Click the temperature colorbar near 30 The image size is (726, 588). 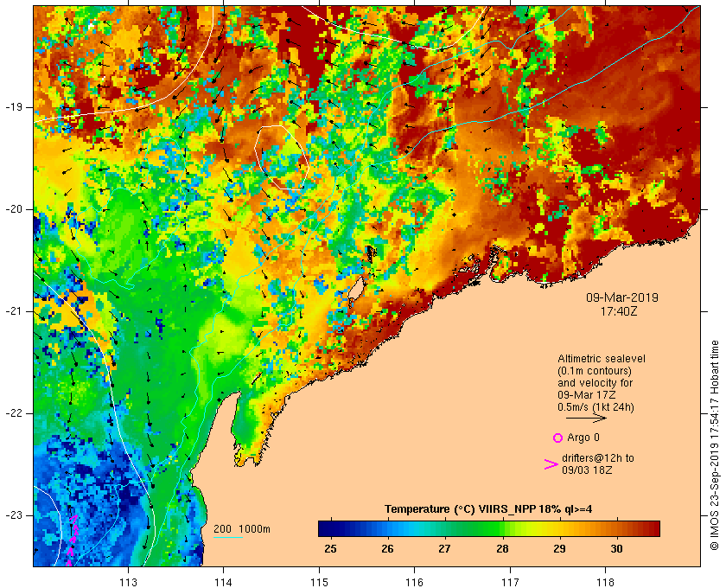coord(617,528)
